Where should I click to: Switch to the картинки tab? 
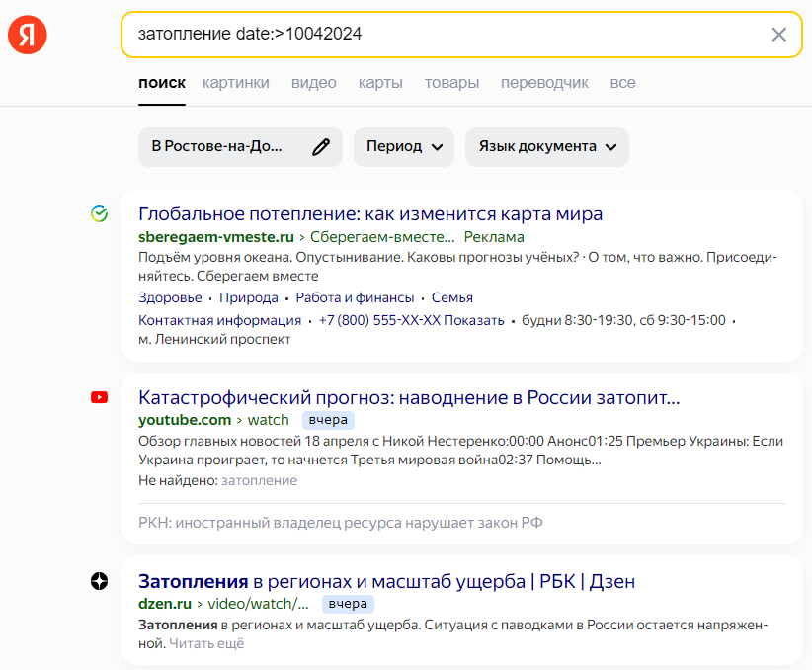[236, 83]
